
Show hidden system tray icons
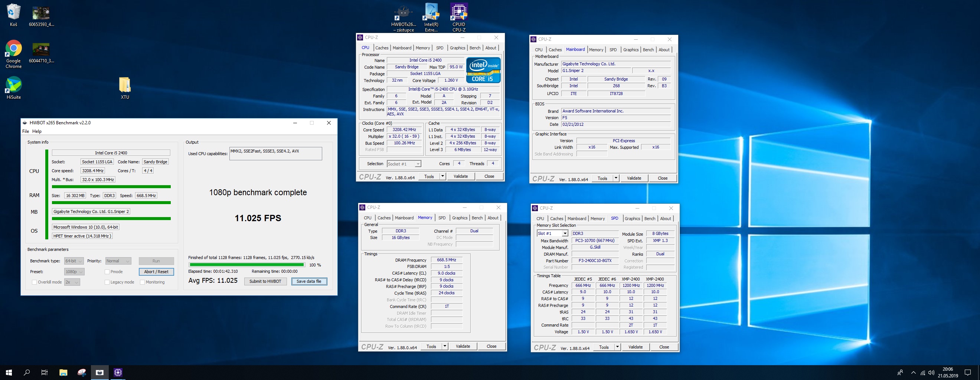tap(914, 373)
